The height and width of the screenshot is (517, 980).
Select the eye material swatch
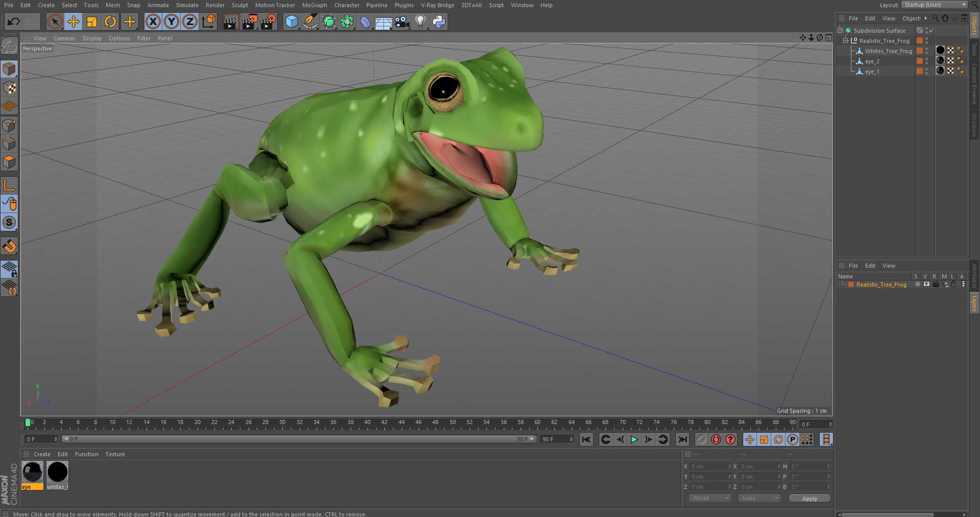pyautogui.click(x=32, y=472)
